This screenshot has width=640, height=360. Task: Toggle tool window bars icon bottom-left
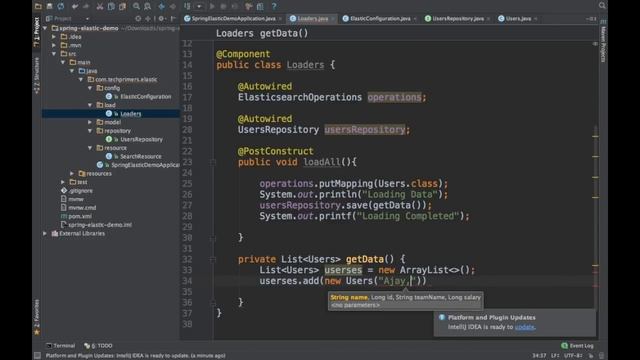[38, 356]
